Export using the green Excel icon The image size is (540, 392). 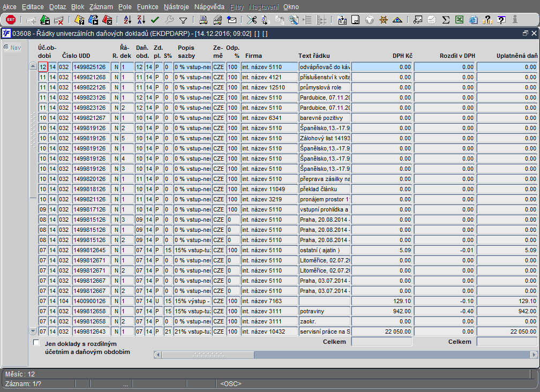(460, 20)
